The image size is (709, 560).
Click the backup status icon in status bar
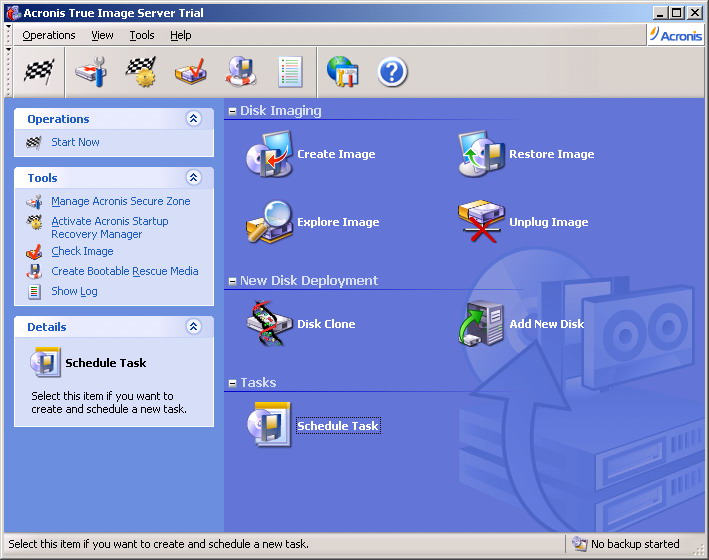[x=579, y=544]
